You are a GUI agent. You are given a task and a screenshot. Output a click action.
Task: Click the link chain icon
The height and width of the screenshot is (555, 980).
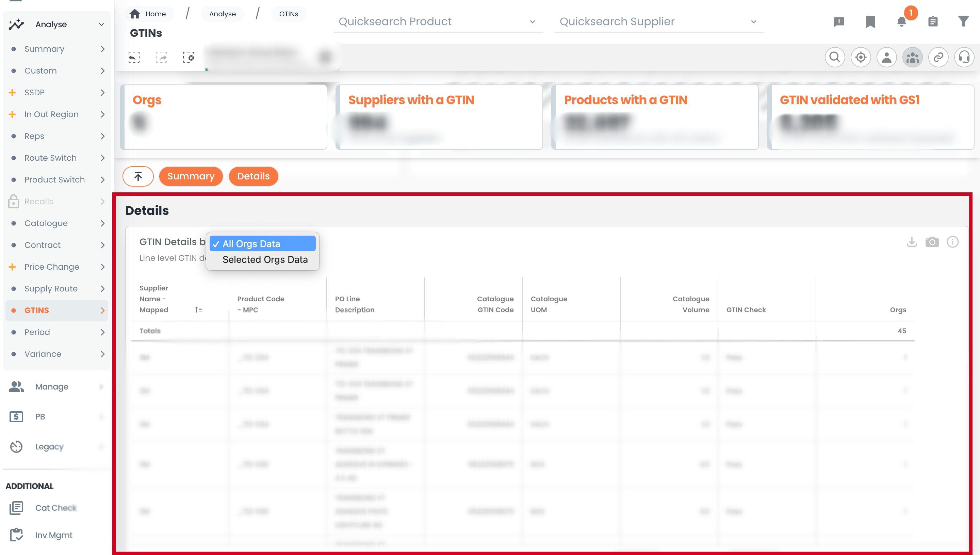[938, 57]
